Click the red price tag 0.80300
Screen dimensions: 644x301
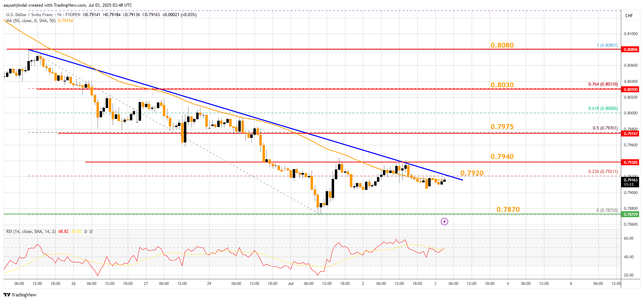pos(631,89)
